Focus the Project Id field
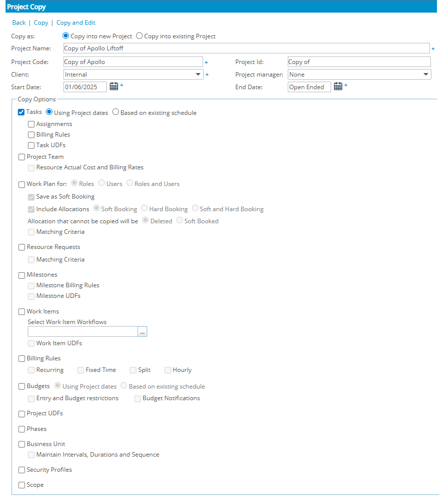This screenshot has width=444, height=504. 359,62
